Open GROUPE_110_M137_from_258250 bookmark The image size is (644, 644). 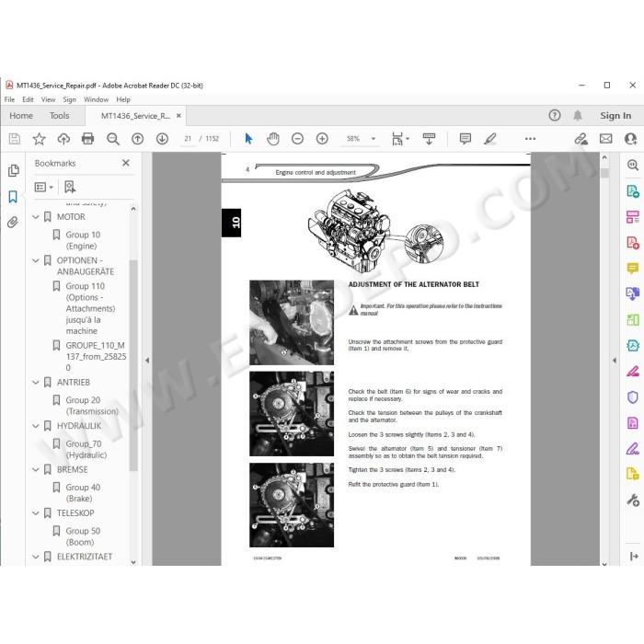[96, 357]
